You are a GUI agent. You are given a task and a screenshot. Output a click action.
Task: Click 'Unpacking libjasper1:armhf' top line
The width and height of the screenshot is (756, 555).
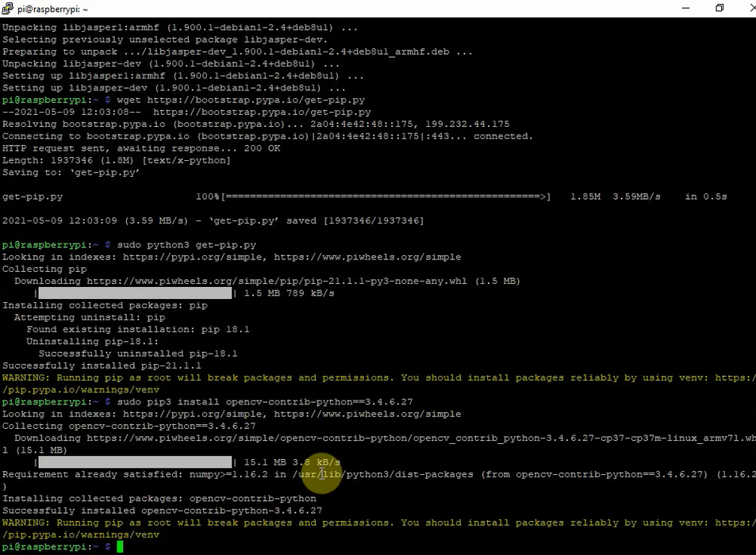click(x=180, y=28)
